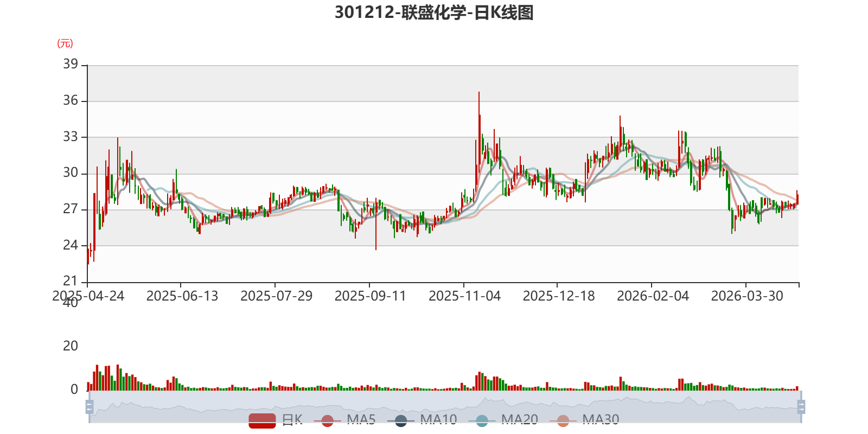
Task: Click the 20 volume axis label
Action: point(71,346)
